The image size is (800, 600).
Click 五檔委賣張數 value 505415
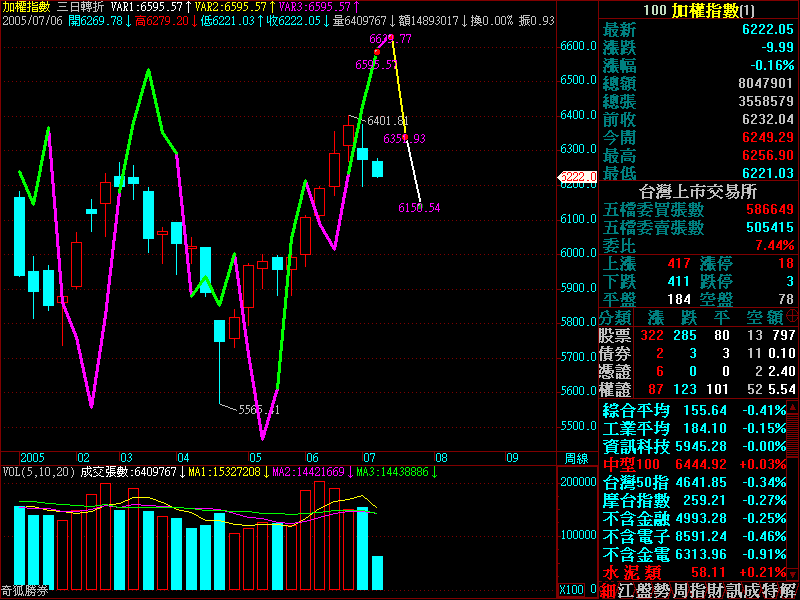pos(769,227)
